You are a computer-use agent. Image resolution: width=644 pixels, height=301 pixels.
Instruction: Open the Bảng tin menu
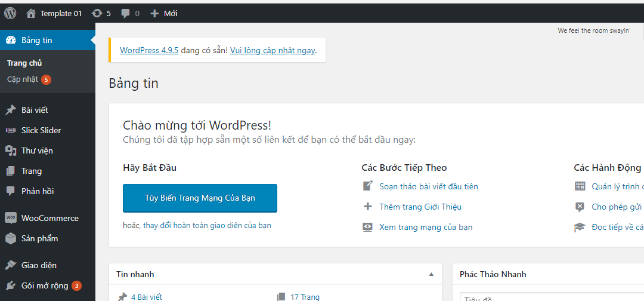[x=48, y=40]
